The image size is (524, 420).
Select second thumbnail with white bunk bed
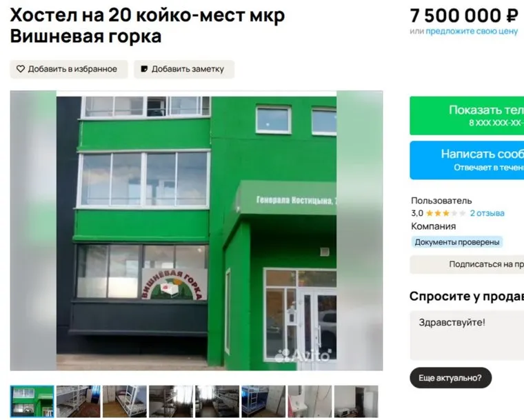point(78,401)
